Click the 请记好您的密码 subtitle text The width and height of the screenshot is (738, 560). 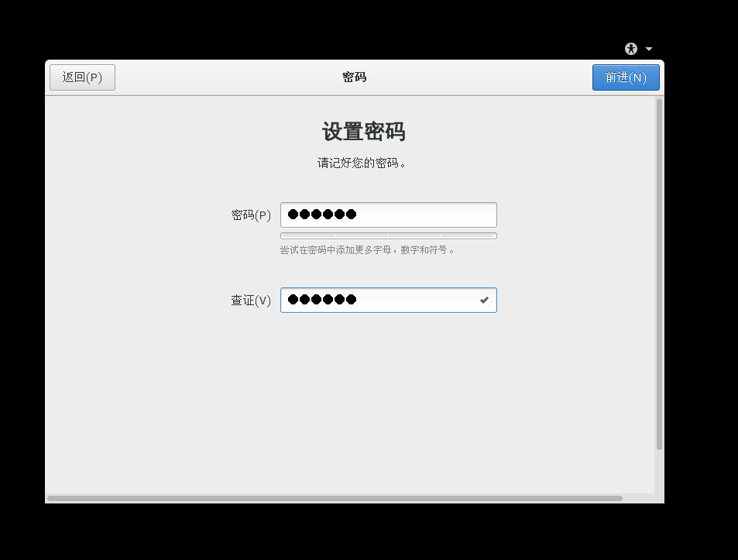click(362, 163)
